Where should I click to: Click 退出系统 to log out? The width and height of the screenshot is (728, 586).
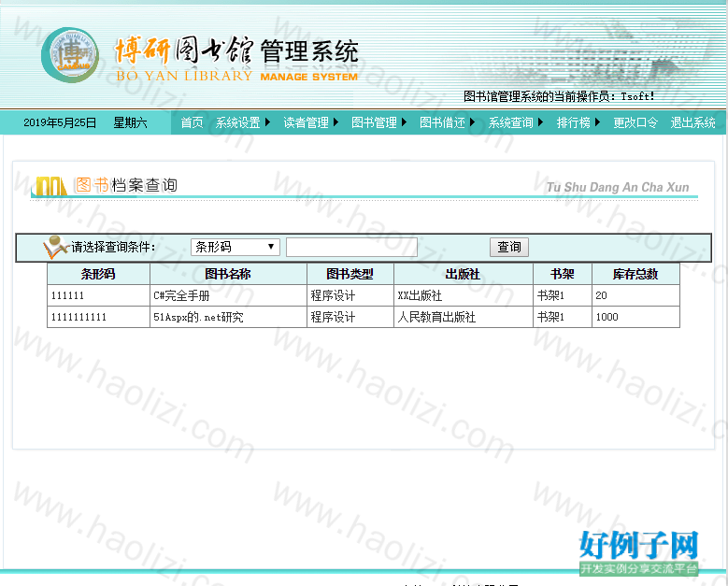pos(692,122)
